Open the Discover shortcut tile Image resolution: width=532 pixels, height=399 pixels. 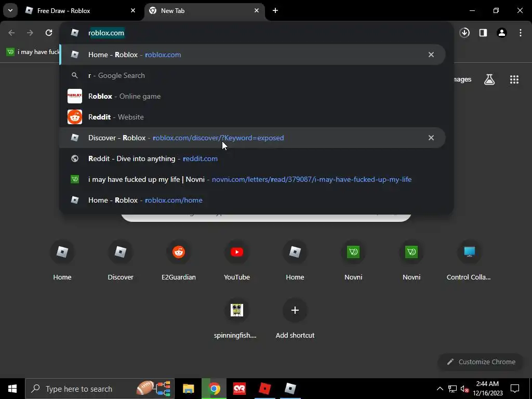[x=121, y=261]
